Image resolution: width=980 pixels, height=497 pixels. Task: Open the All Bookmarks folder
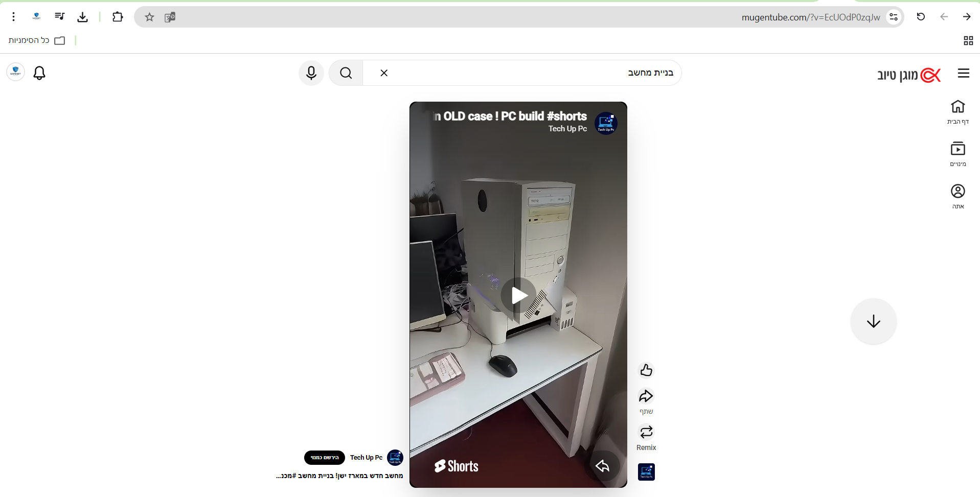(37, 40)
